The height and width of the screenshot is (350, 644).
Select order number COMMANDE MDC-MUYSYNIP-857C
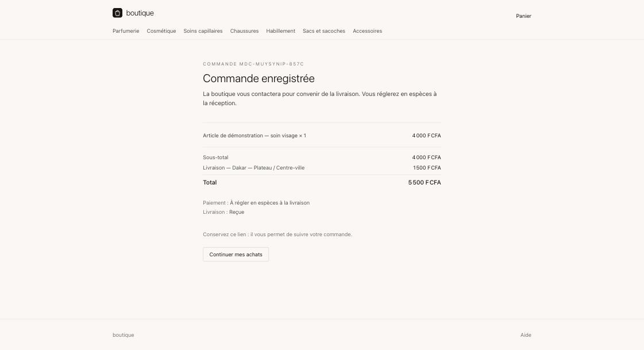253,64
